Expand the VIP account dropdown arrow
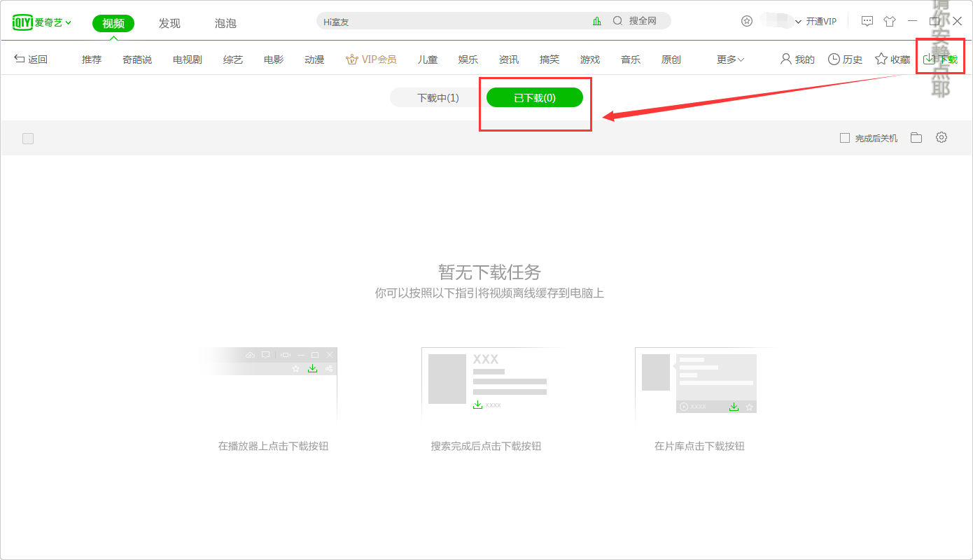This screenshot has width=973, height=560. 797,21
